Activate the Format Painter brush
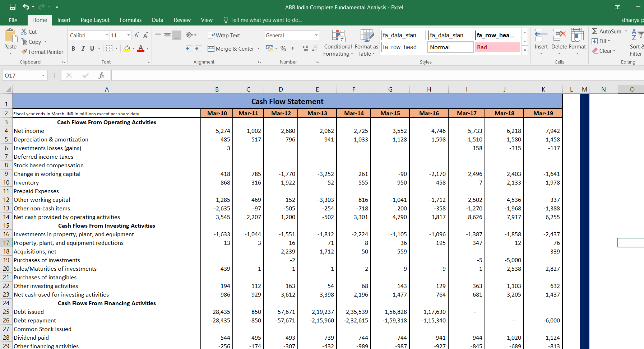 pos(42,52)
